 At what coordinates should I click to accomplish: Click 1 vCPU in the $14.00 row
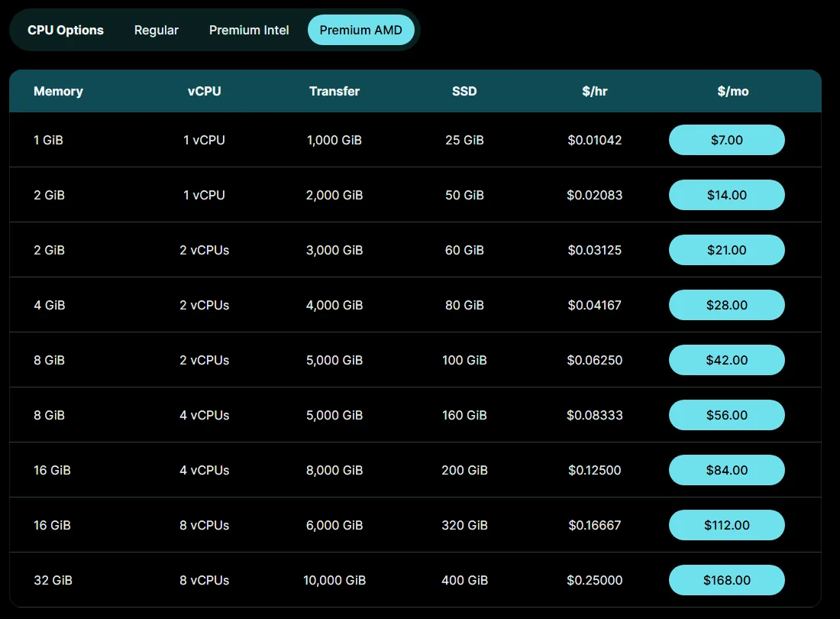pyautogui.click(x=204, y=195)
